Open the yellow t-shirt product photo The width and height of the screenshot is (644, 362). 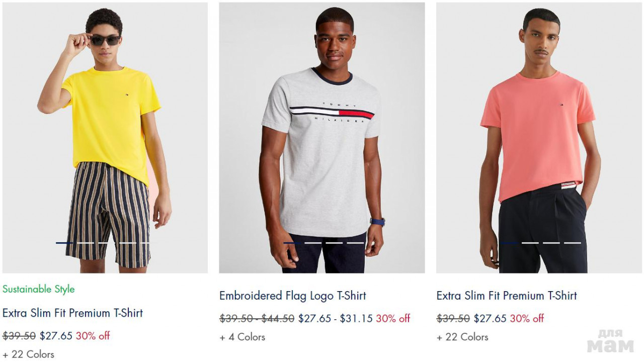pos(105,138)
